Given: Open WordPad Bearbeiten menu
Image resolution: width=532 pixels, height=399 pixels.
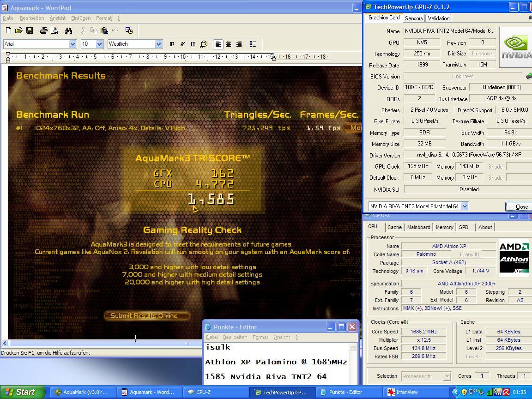Looking at the screenshot, I should pyautogui.click(x=32, y=18).
